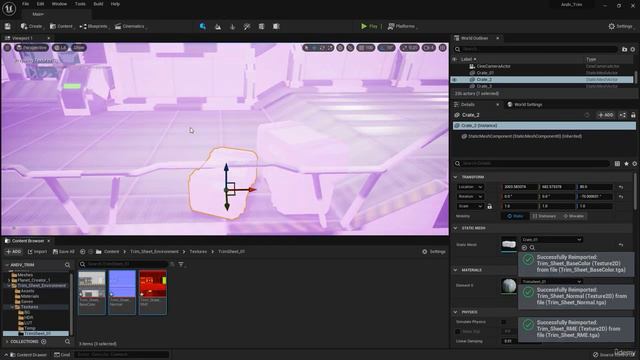Open the viewport Show menu

(79, 48)
